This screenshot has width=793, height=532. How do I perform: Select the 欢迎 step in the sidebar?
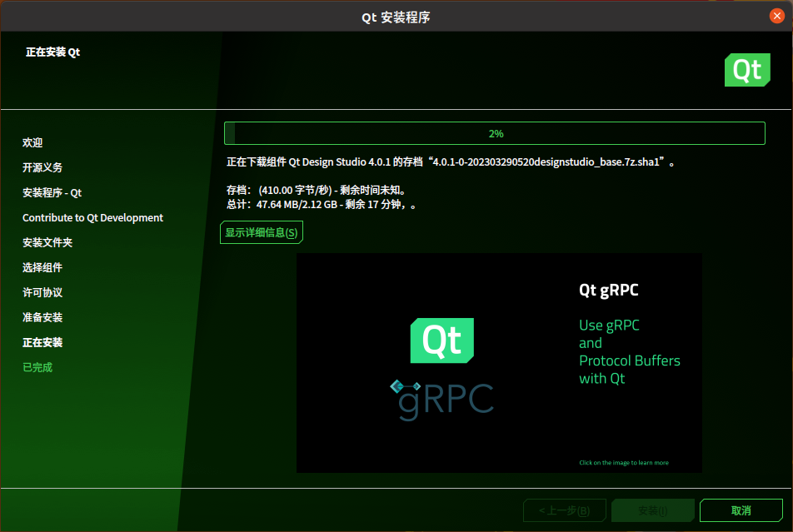[x=32, y=142]
